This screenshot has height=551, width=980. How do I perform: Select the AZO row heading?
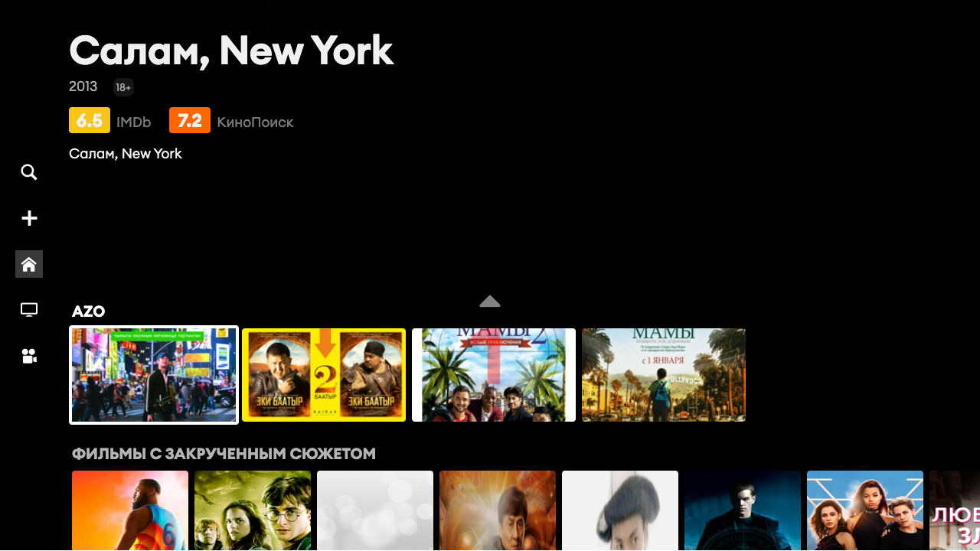[89, 311]
